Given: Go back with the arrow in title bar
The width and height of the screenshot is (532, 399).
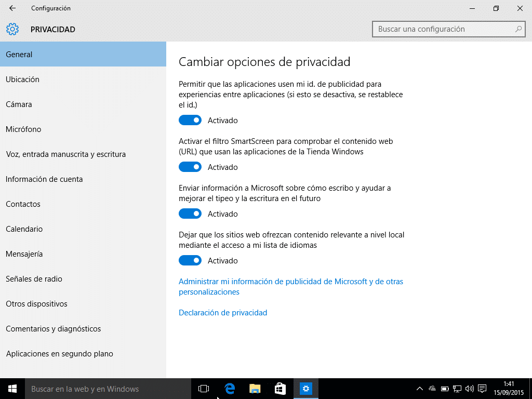Looking at the screenshot, I should pos(12,8).
